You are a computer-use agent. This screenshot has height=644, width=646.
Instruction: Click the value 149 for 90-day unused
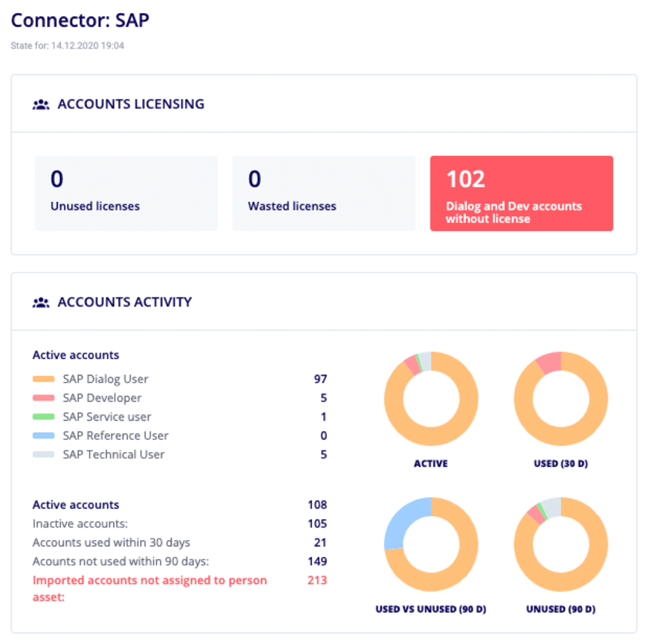coord(317,562)
